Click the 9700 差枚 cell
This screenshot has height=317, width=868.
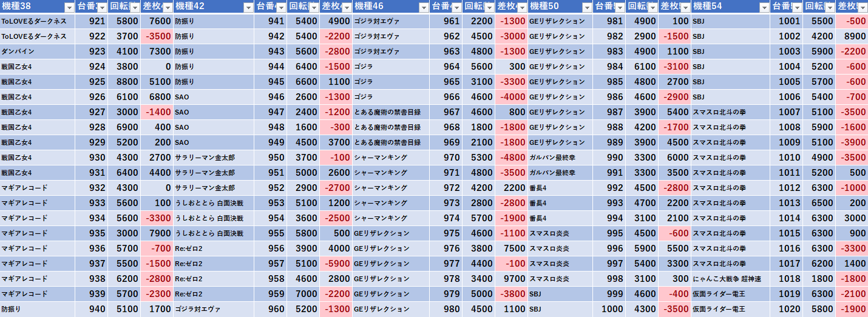(511, 279)
